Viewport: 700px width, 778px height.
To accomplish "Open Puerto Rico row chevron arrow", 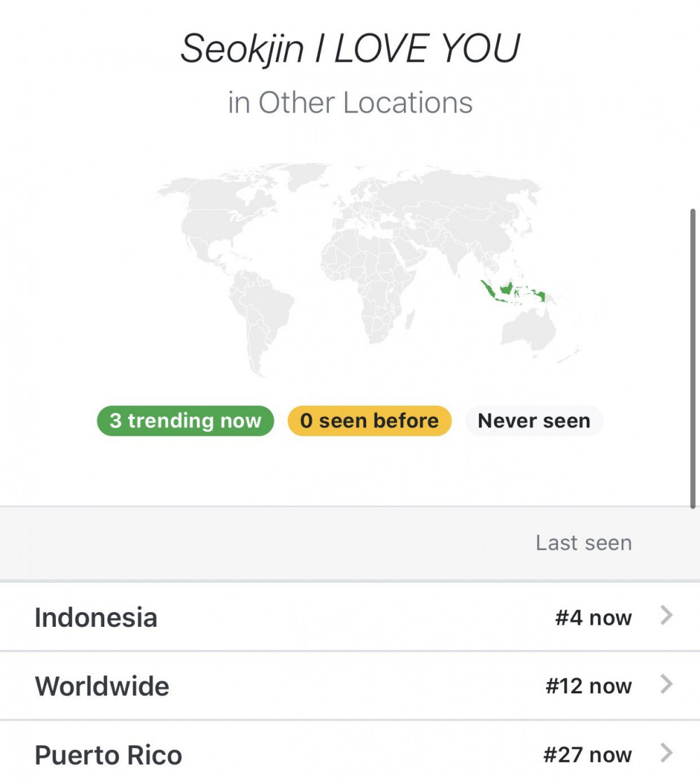I will [666, 753].
